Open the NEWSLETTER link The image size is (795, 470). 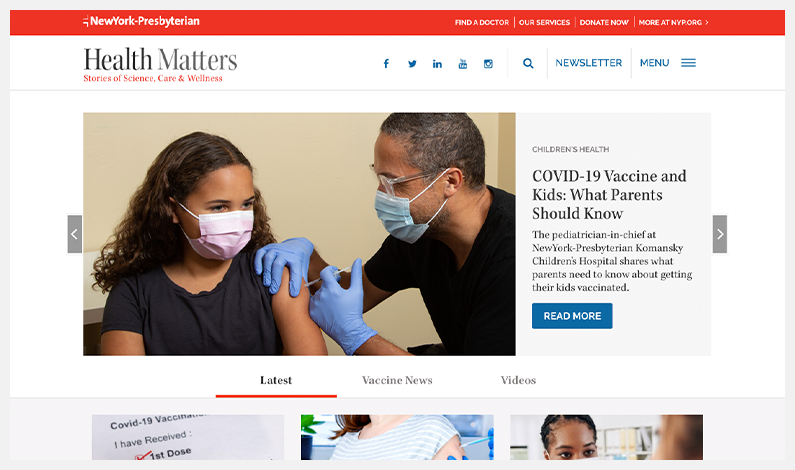(589, 63)
